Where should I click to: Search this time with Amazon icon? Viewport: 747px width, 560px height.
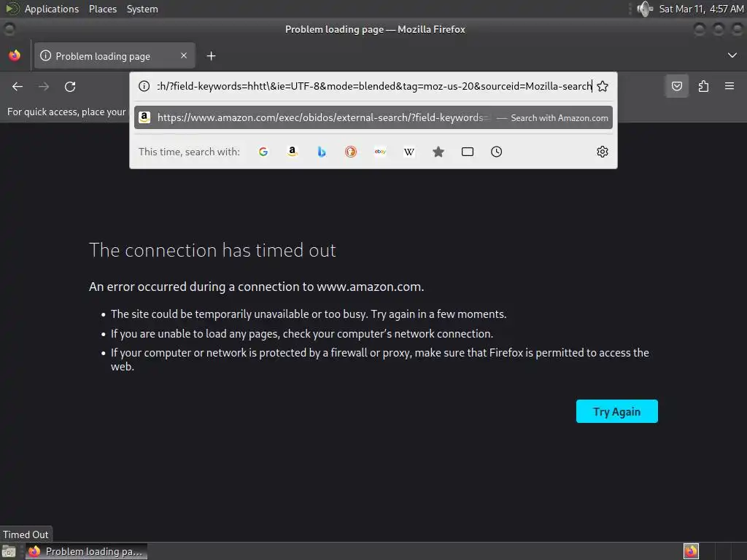(293, 152)
